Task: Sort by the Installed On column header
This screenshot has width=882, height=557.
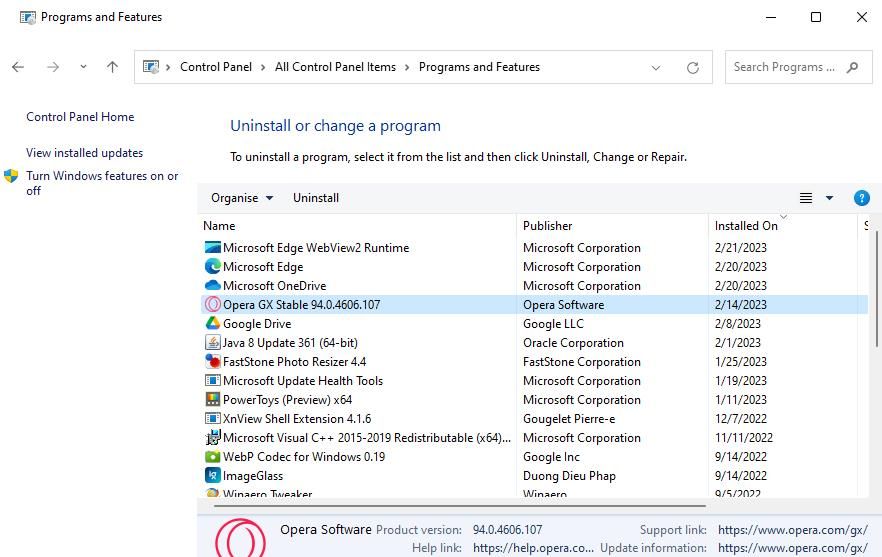Action: pyautogui.click(x=782, y=226)
